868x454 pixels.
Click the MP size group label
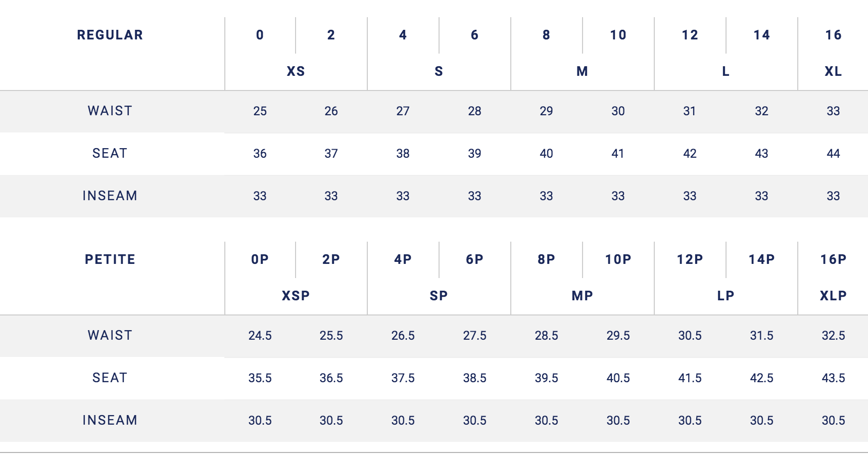tap(582, 296)
